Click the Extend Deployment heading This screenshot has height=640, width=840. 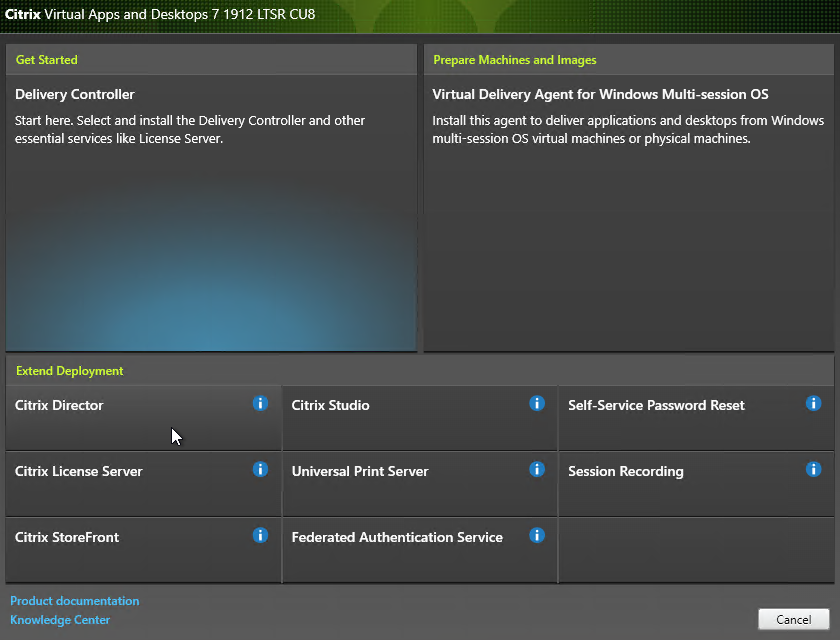[x=70, y=371]
